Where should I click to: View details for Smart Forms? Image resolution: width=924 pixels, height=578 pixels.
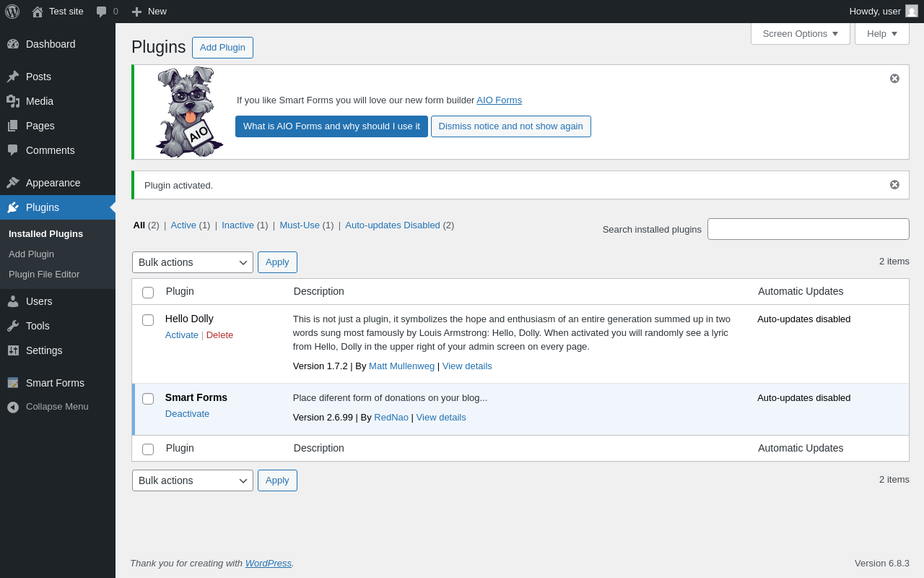(441, 418)
